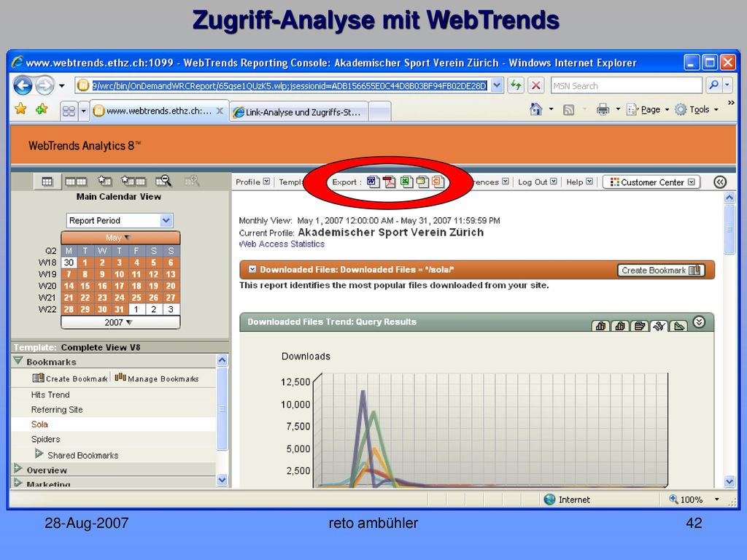Open Page menu in IE toolbar
This screenshot has height=560, width=747.
pyautogui.click(x=648, y=109)
